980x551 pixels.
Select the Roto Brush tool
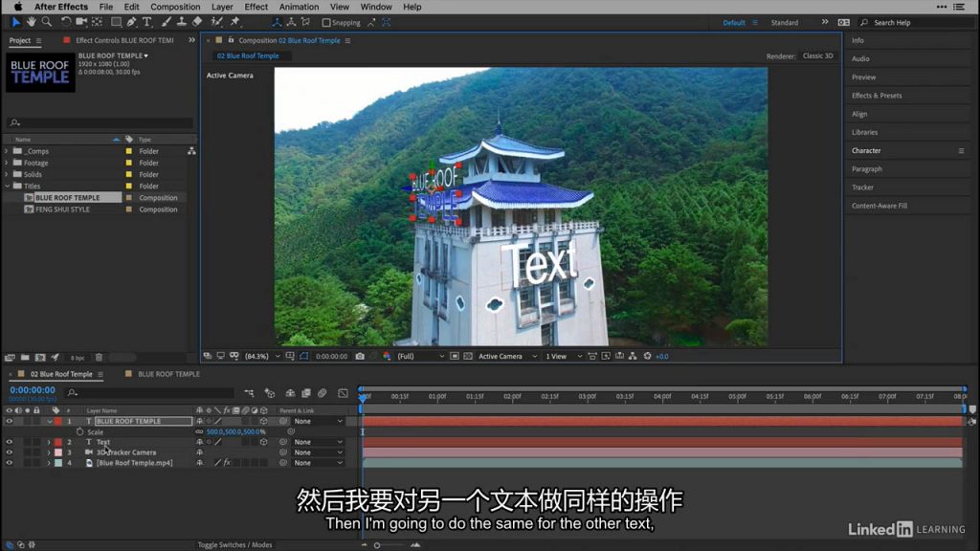click(216, 22)
